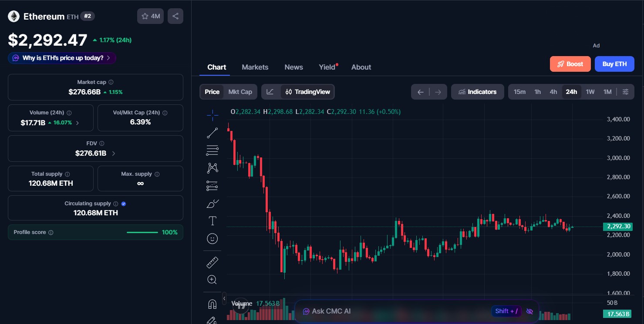
Task: Select the ruler measure tool
Action: [212, 262]
